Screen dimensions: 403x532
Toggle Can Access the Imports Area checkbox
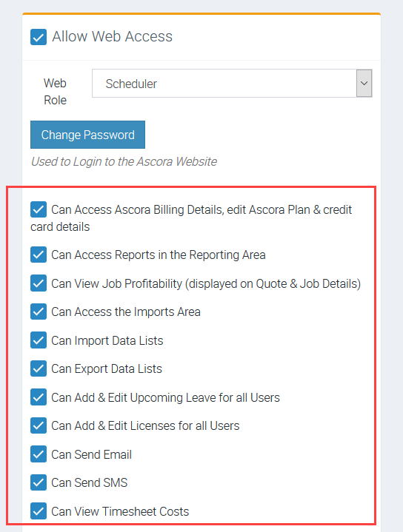pos(39,312)
